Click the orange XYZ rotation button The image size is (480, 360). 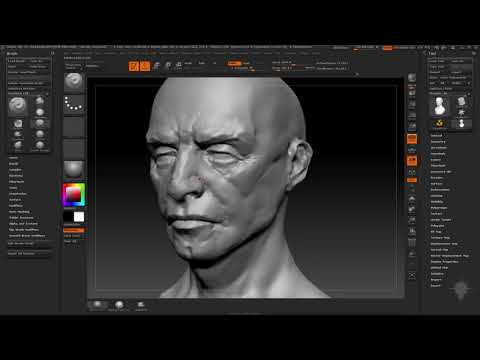[412, 180]
